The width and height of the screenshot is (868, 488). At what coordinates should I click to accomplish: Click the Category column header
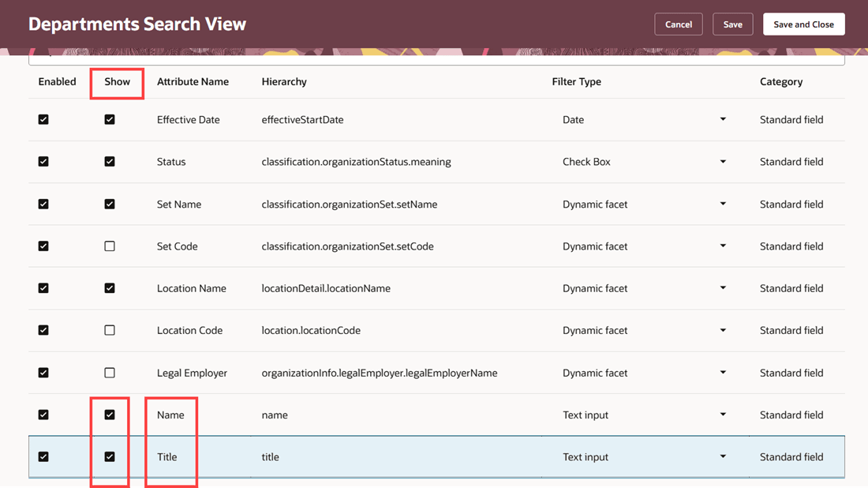[781, 81]
